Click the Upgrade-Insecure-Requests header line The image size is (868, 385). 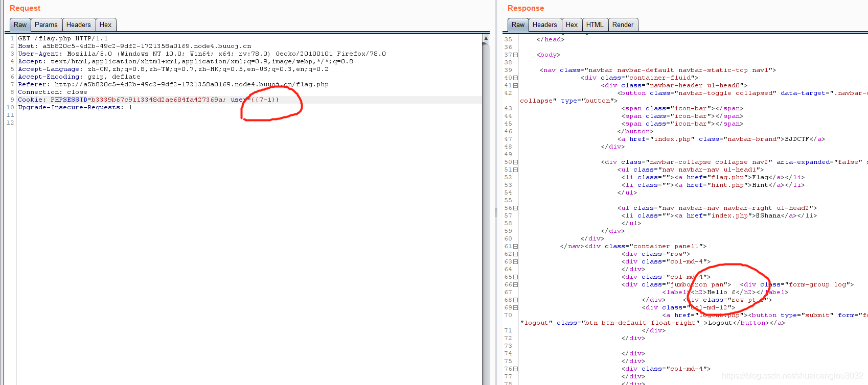coord(75,107)
